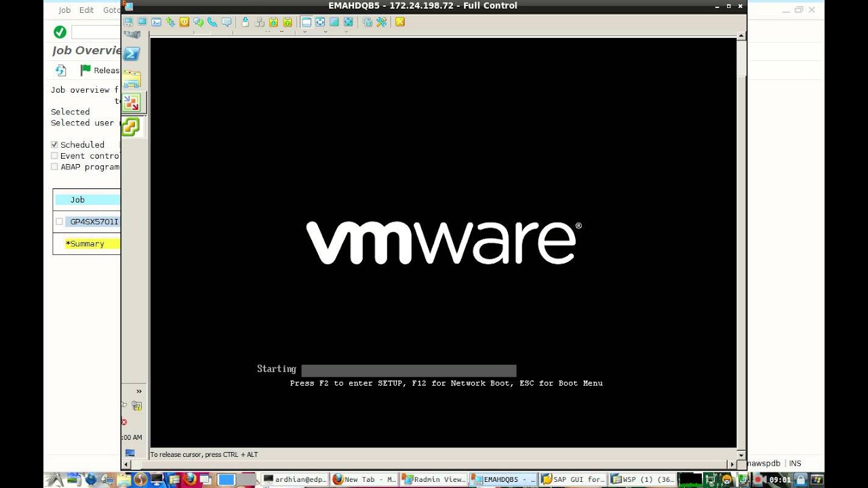The height and width of the screenshot is (488, 868).
Task: Toggle the Scheduled checkbox in SAP
Action: (x=54, y=144)
